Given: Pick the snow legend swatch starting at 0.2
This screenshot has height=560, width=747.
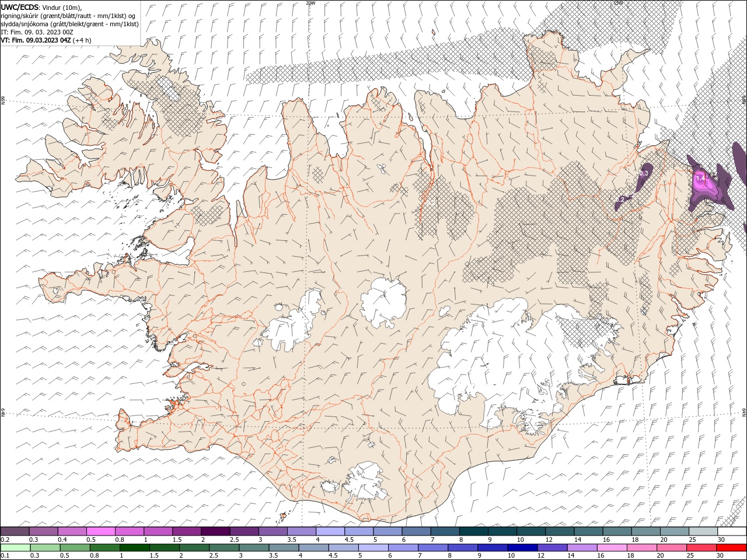Looking at the screenshot, I should [15, 531].
